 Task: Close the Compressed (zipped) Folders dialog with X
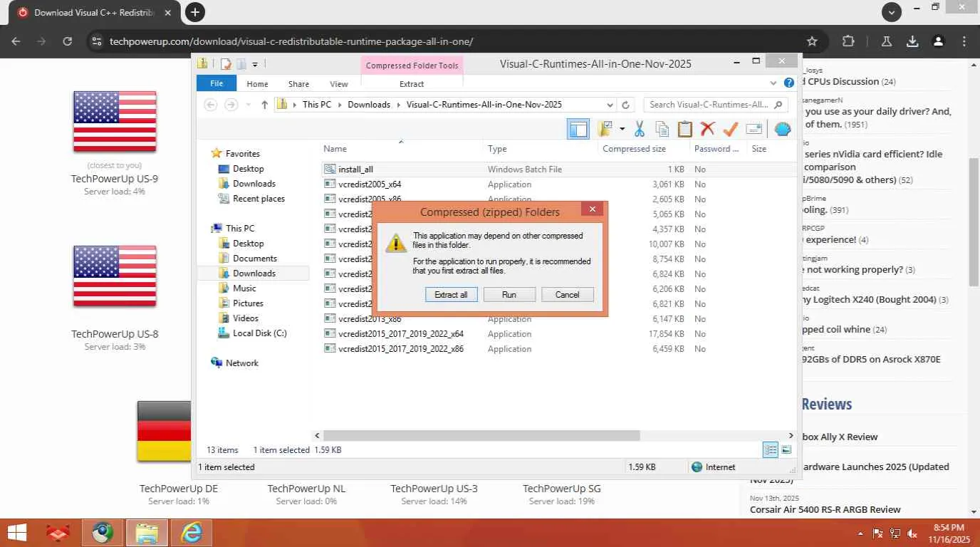592,209
